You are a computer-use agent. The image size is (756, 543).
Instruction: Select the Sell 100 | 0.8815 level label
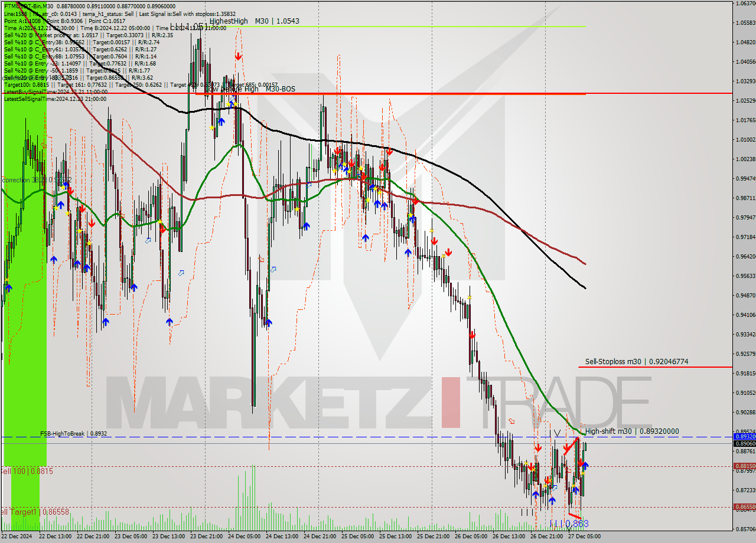click(x=27, y=472)
